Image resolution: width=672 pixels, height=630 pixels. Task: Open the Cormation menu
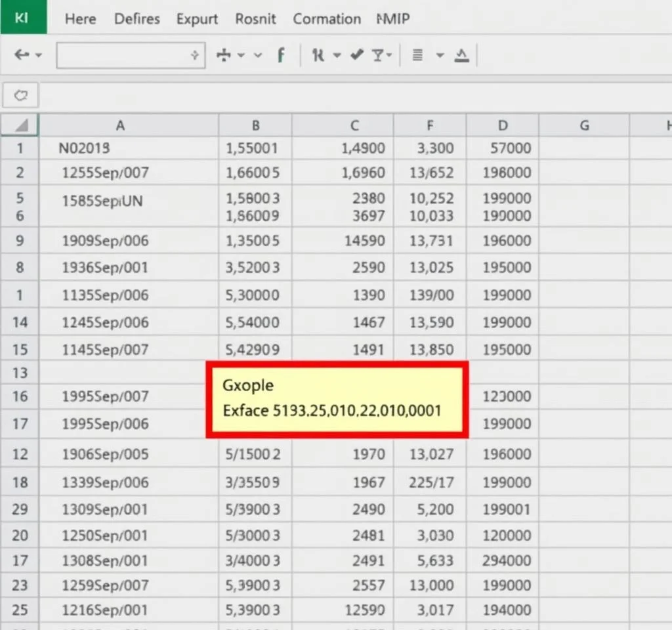click(326, 19)
